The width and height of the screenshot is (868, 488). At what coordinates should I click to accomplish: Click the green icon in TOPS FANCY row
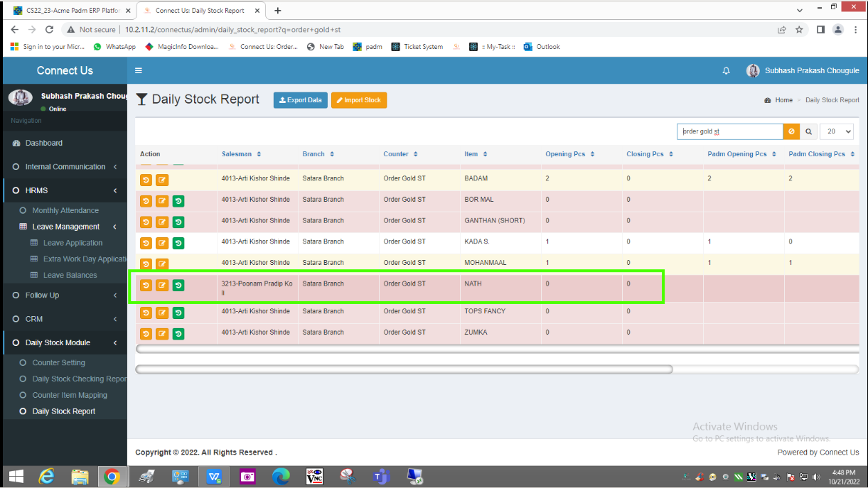pos(178,313)
